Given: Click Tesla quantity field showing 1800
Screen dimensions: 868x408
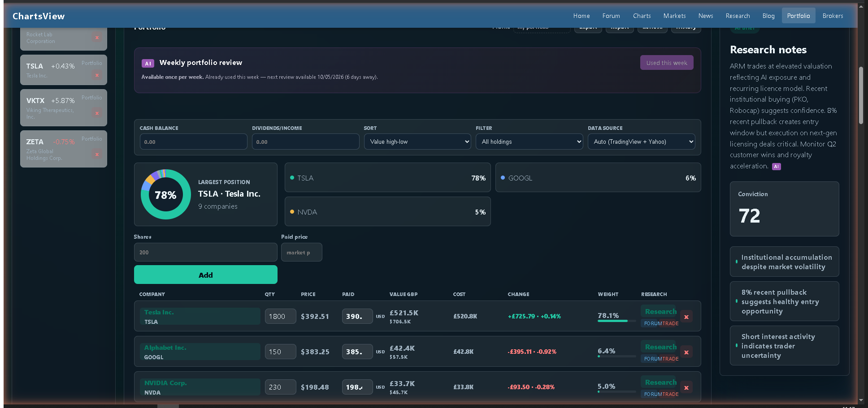Looking at the screenshot, I should [x=281, y=316].
